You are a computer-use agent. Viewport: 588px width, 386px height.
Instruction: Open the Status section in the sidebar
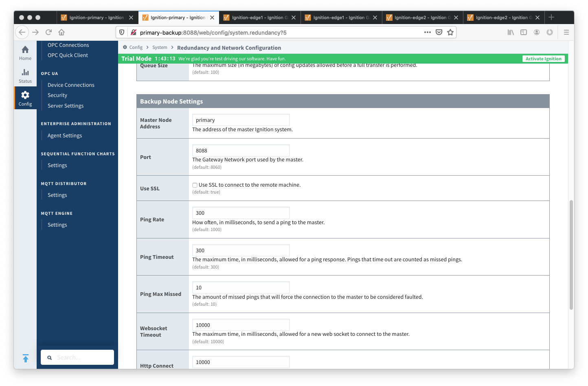tap(25, 76)
